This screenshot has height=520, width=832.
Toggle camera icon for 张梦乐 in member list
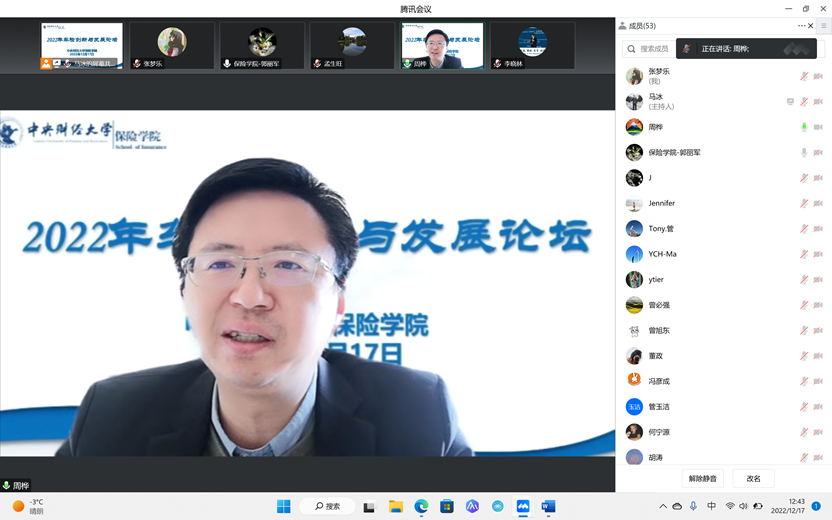click(x=818, y=77)
